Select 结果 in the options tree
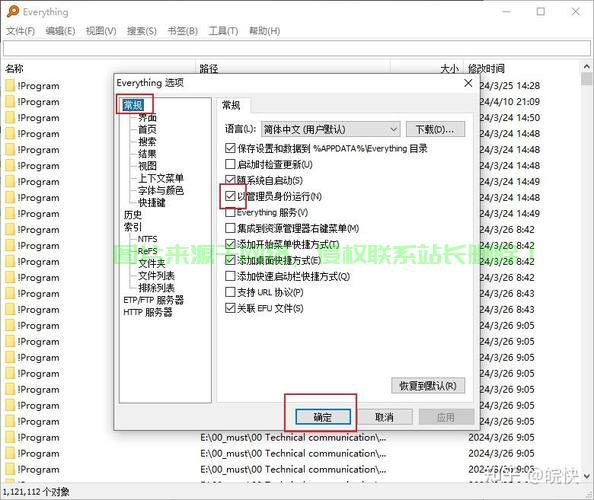Image resolution: width=594 pixels, height=500 pixels. pos(147,153)
